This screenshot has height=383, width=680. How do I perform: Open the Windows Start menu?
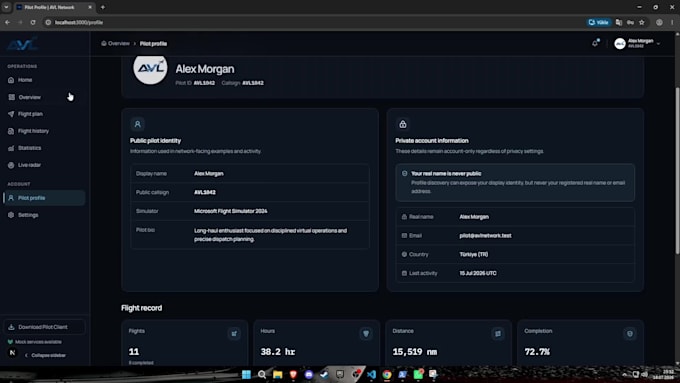[246, 374]
